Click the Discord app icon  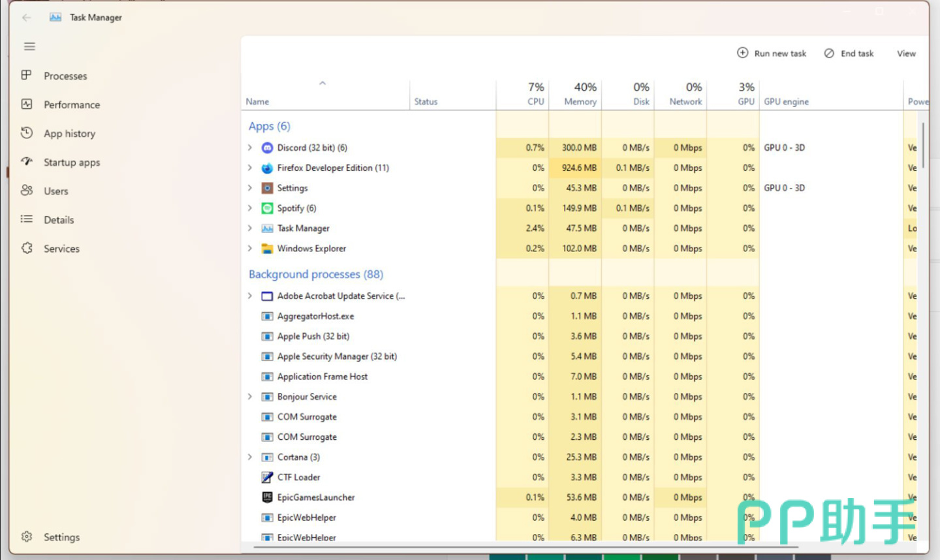(x=267, y=148)
